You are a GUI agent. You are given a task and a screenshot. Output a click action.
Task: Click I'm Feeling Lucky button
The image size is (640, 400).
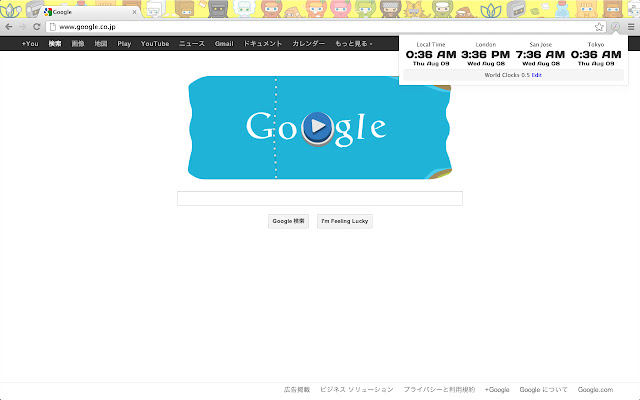click(344, 221)
